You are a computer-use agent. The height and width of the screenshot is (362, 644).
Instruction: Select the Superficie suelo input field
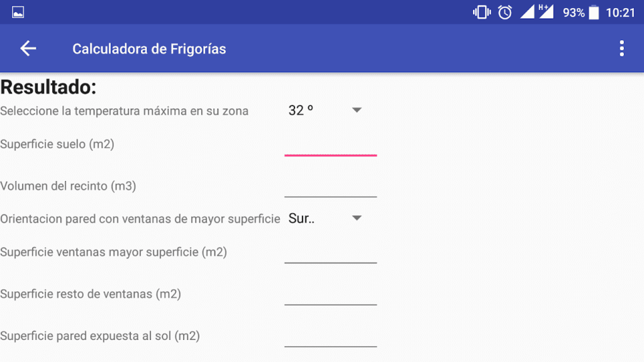(330, 150)
